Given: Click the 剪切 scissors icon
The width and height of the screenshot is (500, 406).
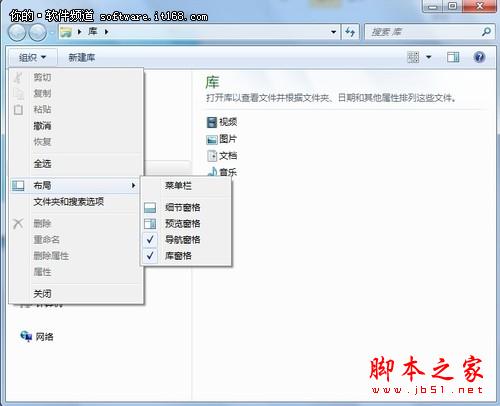Looking at the screenshot, I should pos(18,77).
